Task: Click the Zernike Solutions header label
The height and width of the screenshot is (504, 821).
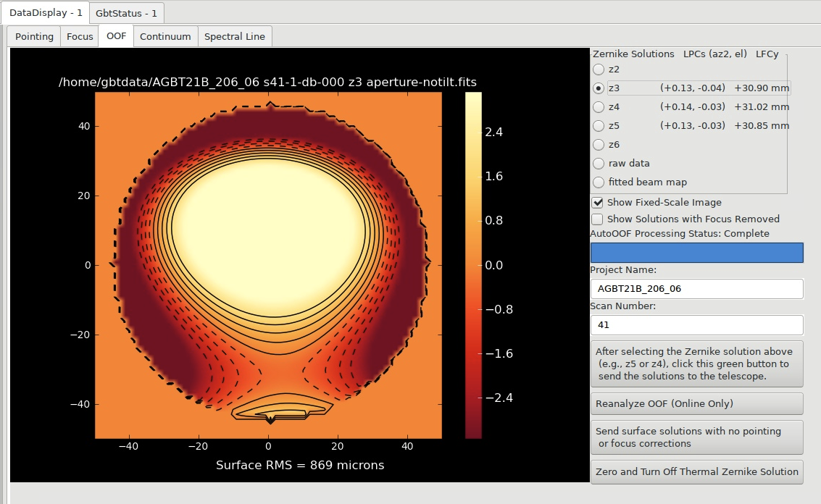Action: 633,54
